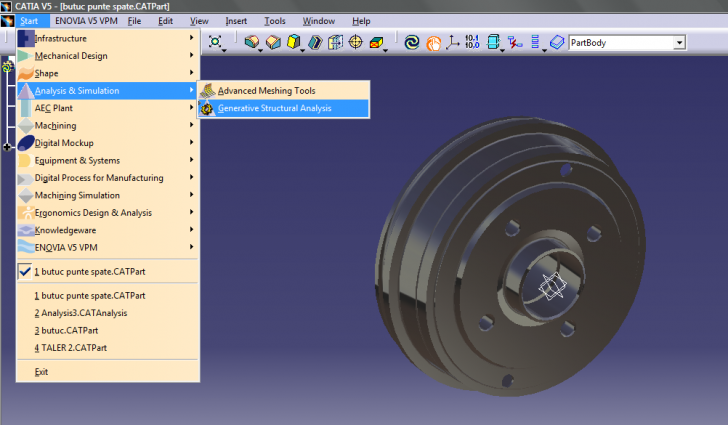This screenshot has height=425, width=728.
Task: Open the Help menu
Action: tap(361, 21)
